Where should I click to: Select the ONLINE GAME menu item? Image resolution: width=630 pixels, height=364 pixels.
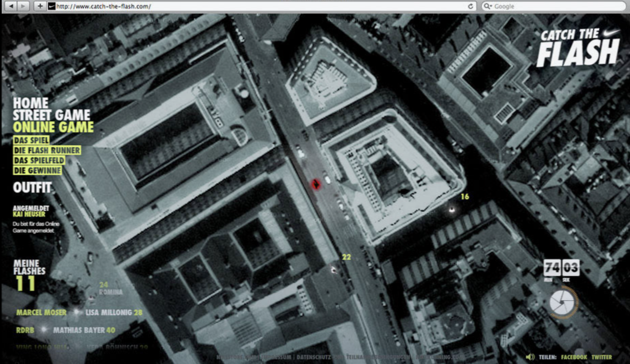point(54,127)
